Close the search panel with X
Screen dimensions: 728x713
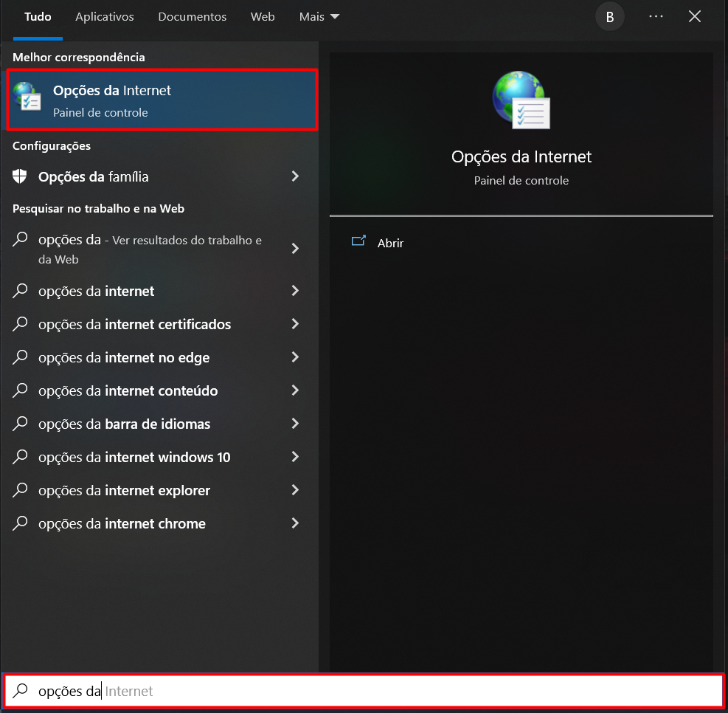pyautogui.click(x=695, y=17)
